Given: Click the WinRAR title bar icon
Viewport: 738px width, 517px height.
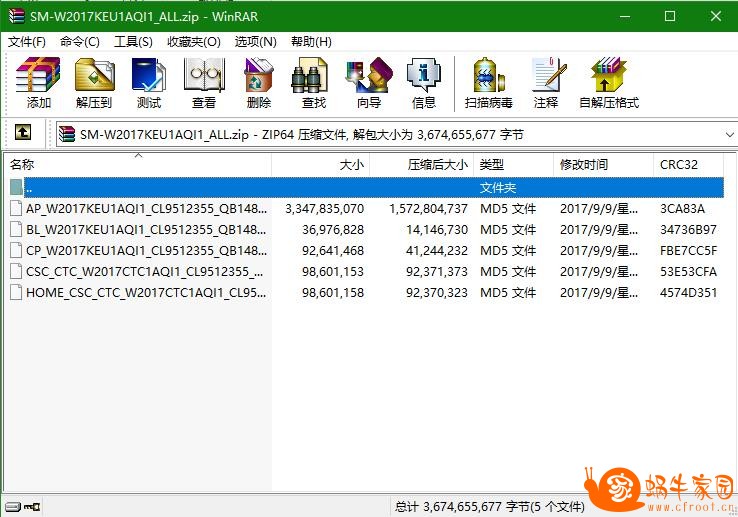Looking at the screenshot, I should click(x=16, y=16).
